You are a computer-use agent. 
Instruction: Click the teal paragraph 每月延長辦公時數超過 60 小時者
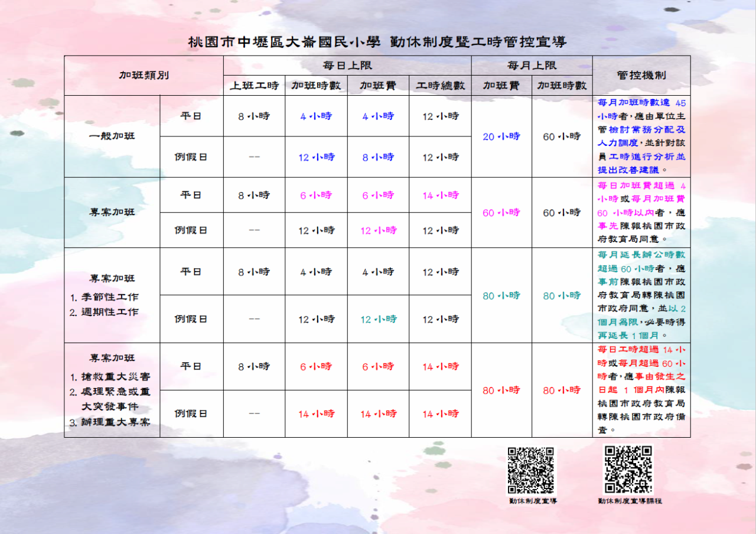coord(641,295)
